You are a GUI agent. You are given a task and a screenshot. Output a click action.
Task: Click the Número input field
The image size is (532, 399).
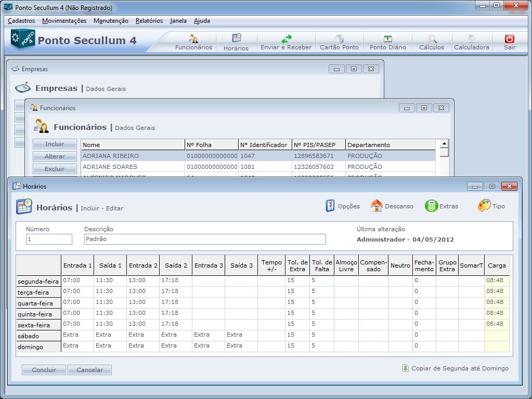[49, 239]
